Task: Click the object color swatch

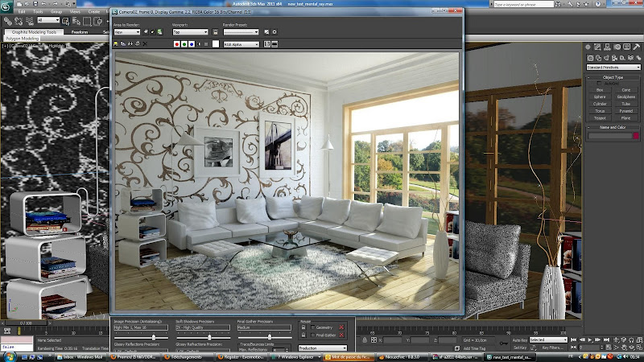Action: pos(636,136)
